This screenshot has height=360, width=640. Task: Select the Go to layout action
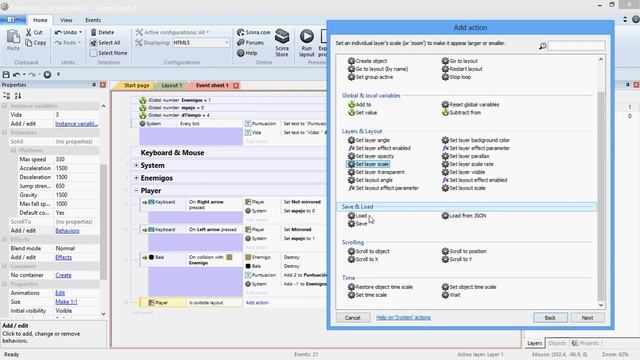460,61
